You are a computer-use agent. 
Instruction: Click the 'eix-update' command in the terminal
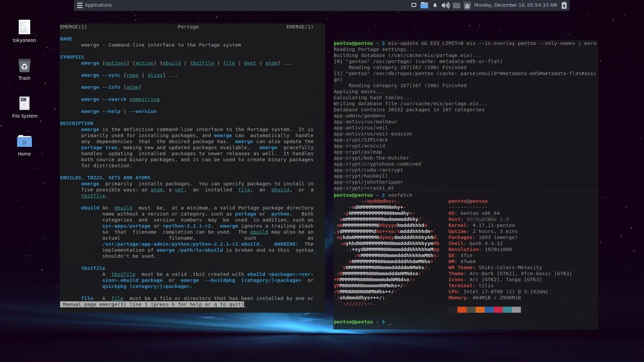(x=403, y=44)
